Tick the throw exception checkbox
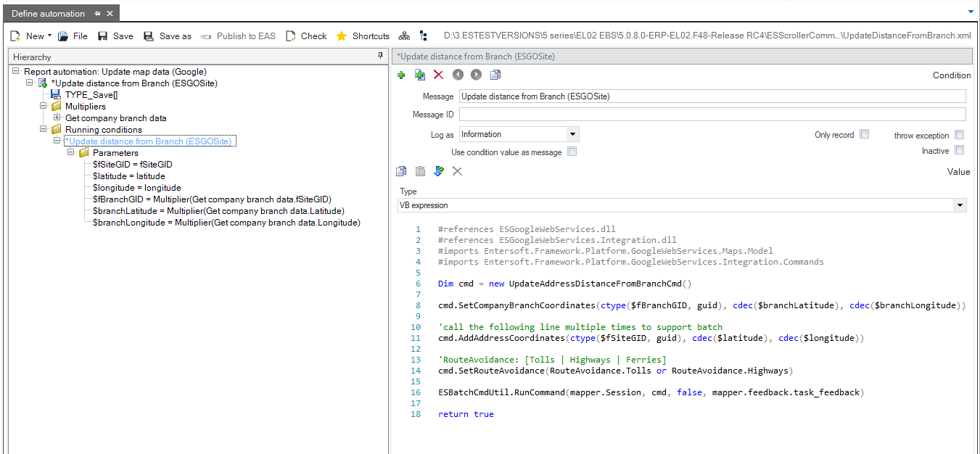 point(959,135)
